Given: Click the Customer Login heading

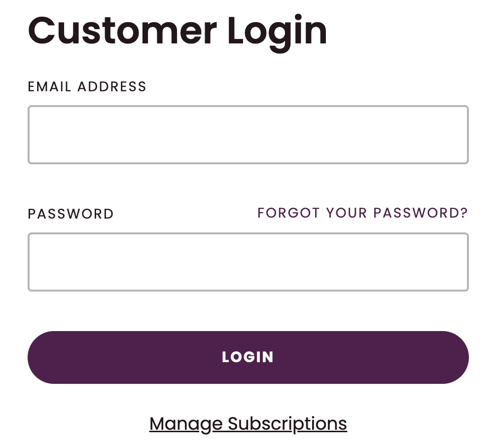Looking at the screenshot, I should click(x=177, y=31).
